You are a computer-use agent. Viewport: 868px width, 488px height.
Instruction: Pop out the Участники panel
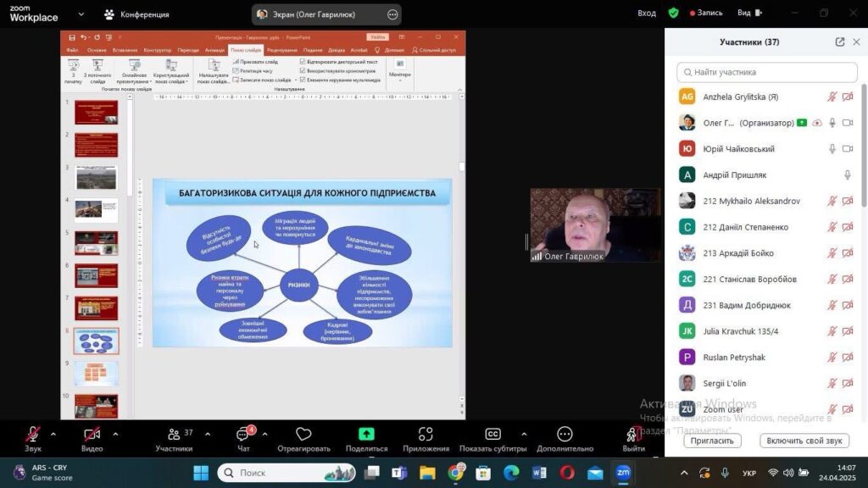pos(839,42)
